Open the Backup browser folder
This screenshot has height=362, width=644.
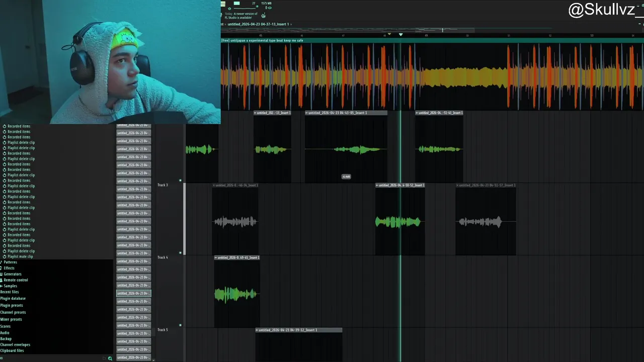6,339
